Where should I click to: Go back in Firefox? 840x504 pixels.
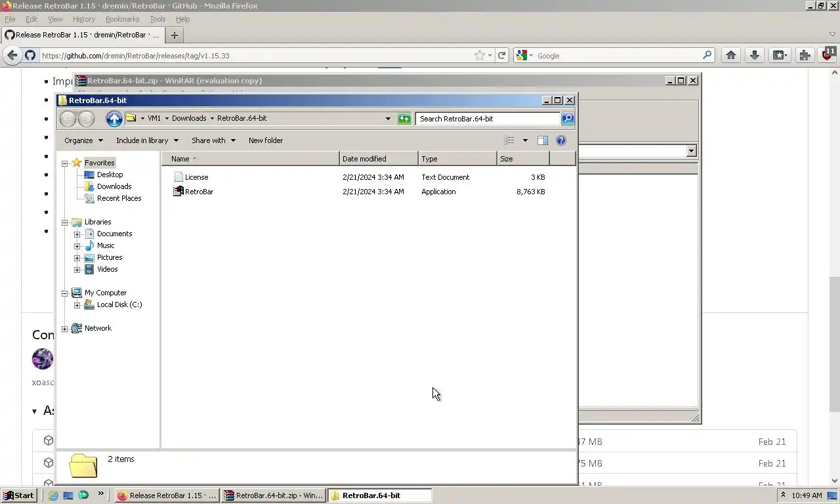[x=12, y=56]
